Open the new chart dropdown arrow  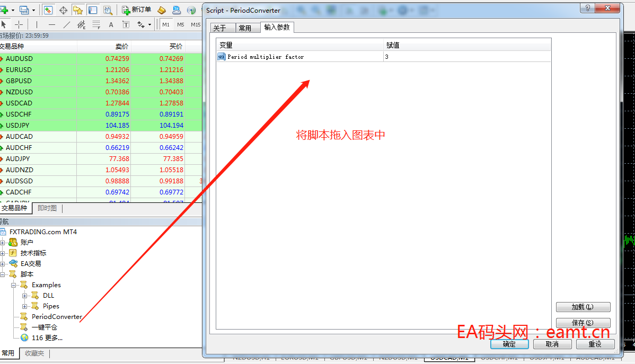point(13,10)
